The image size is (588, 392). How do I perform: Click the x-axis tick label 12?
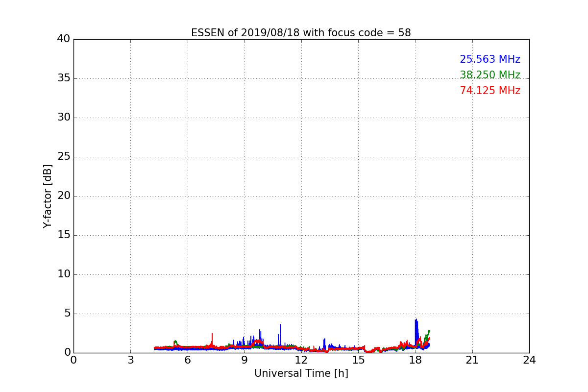pyautogui.click(x=301, y=360)
